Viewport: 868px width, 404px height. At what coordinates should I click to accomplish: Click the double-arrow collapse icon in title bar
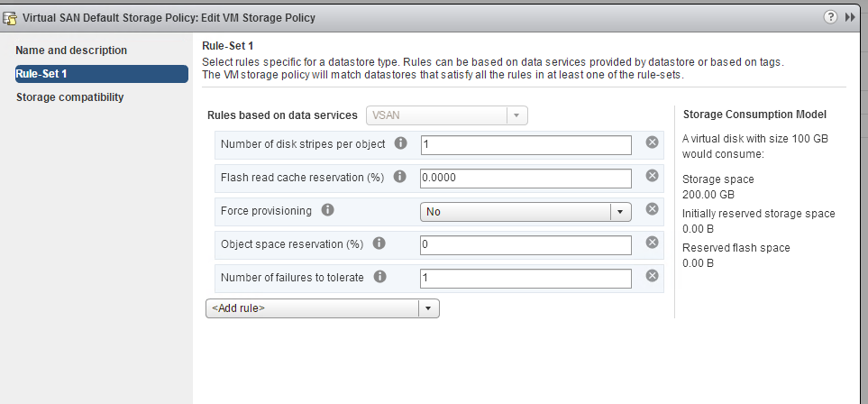pyautogui.click(x=850, y=18)
